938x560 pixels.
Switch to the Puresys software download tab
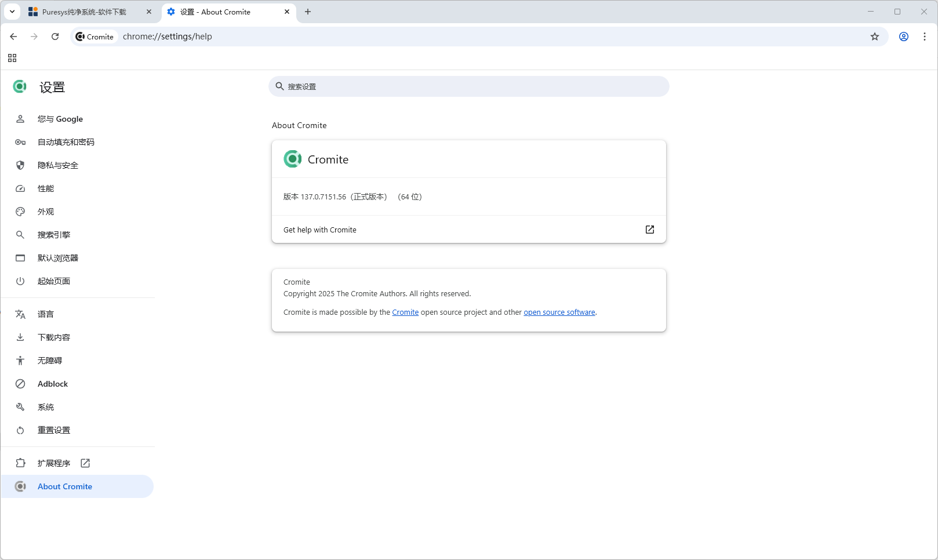pyautogui.click(x=84, y=12)
